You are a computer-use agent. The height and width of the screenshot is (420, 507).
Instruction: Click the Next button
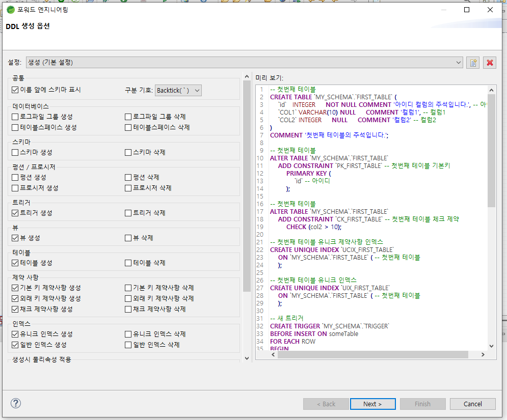[372, 404]
